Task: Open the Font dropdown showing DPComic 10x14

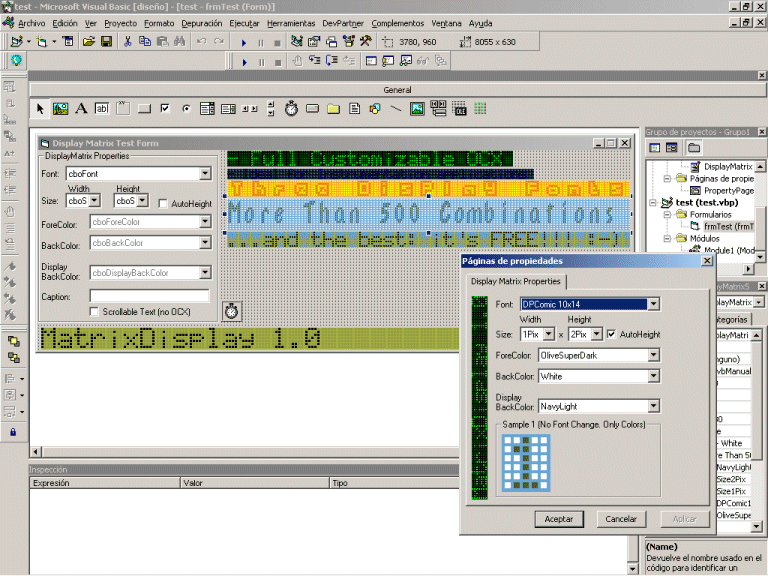Action: coord(653,304)
